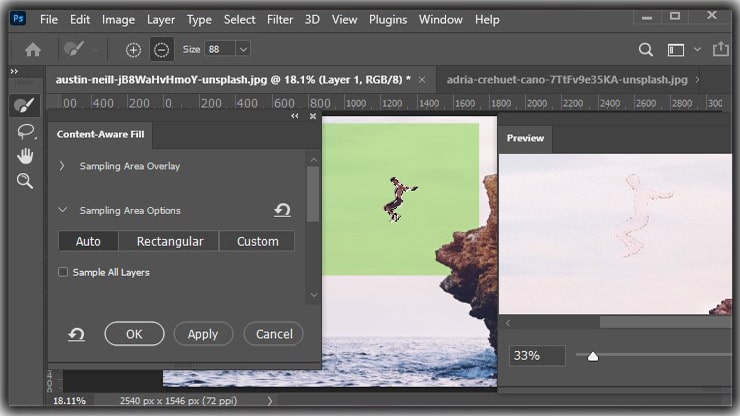Select the Sampling Brush tool in toolbar
Viewport: 740px width, 416px height.
pyautogui.click(x=25, y=105)
